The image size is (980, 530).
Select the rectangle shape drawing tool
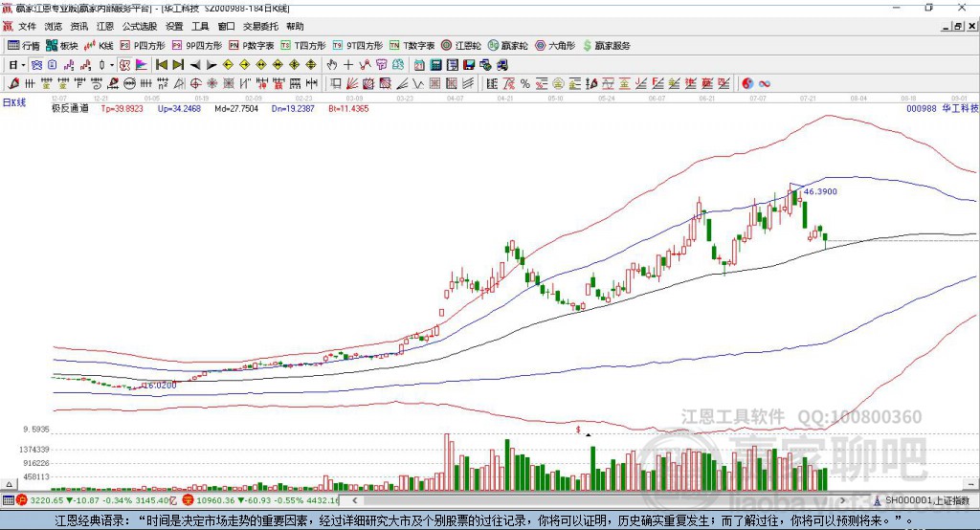coord(336,84)
